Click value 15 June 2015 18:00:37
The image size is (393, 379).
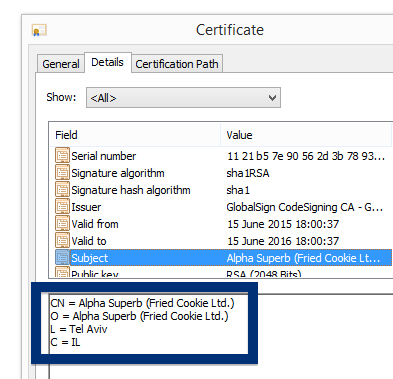[x=283, y=224]
